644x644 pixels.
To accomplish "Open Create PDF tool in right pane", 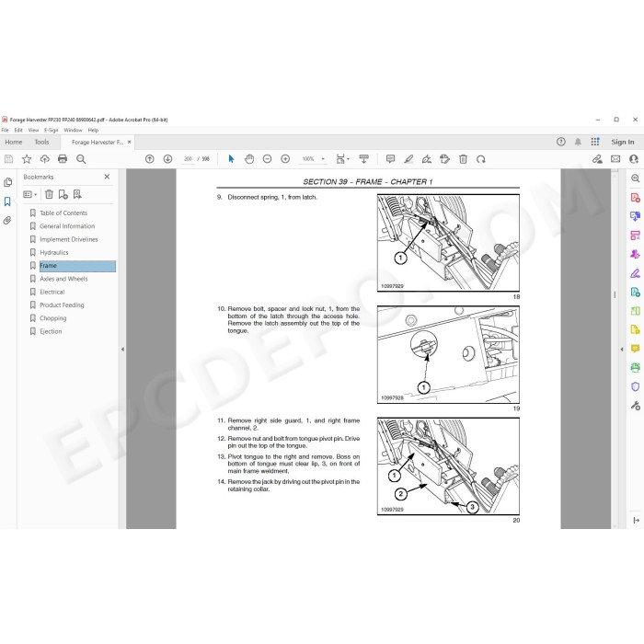I will coord(636,198).
